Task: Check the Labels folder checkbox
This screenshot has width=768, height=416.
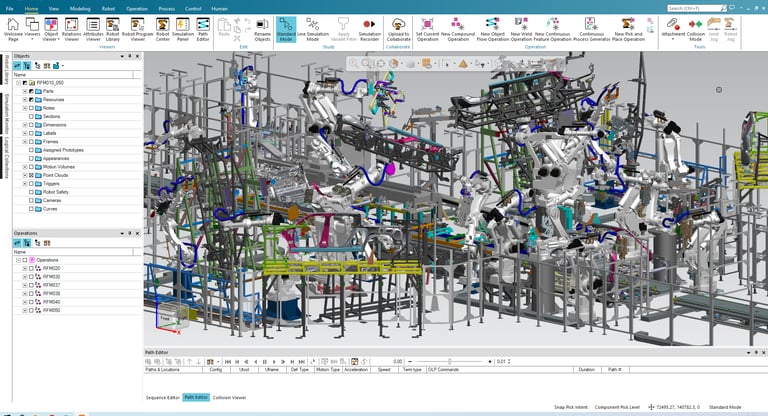Action: tap(31, 133)
